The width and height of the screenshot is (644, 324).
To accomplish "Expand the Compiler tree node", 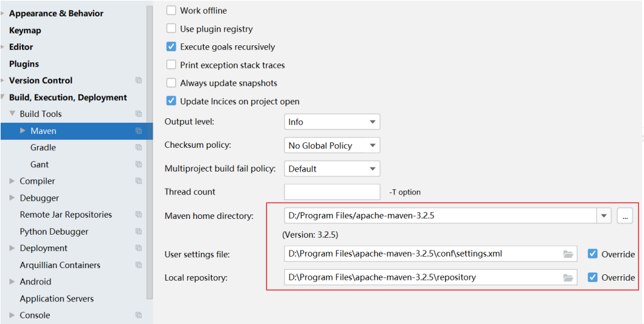I will pyautogui.click(x=13, y=181).
